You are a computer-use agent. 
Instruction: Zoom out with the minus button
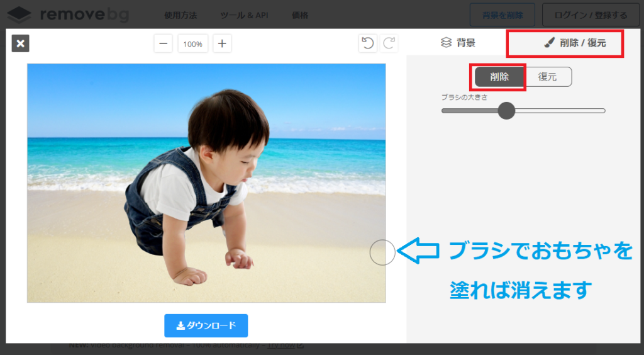point(163,44)
